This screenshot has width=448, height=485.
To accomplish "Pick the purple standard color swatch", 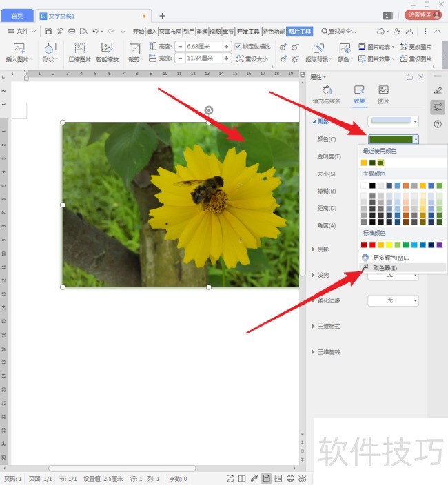I will pos(439,245).
